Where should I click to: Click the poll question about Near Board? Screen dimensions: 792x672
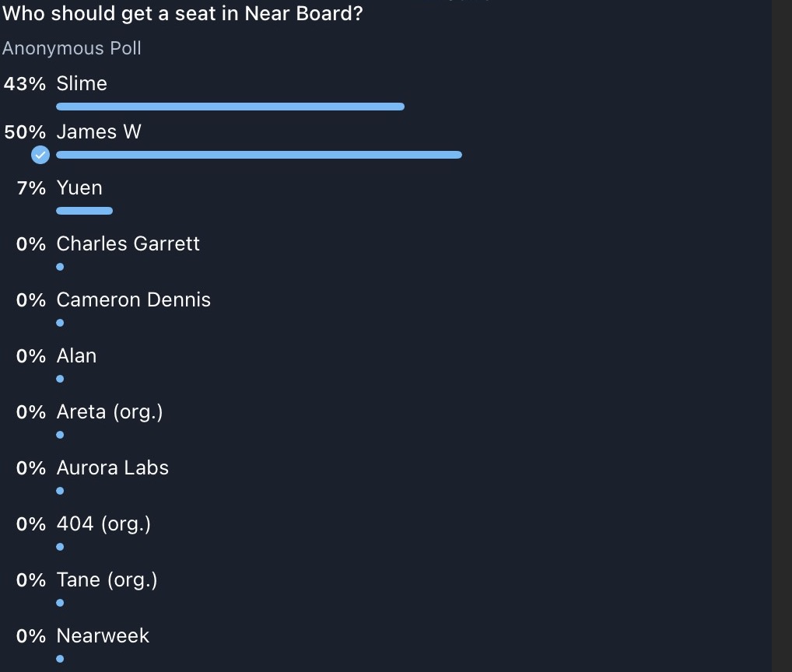pos(182,15)
